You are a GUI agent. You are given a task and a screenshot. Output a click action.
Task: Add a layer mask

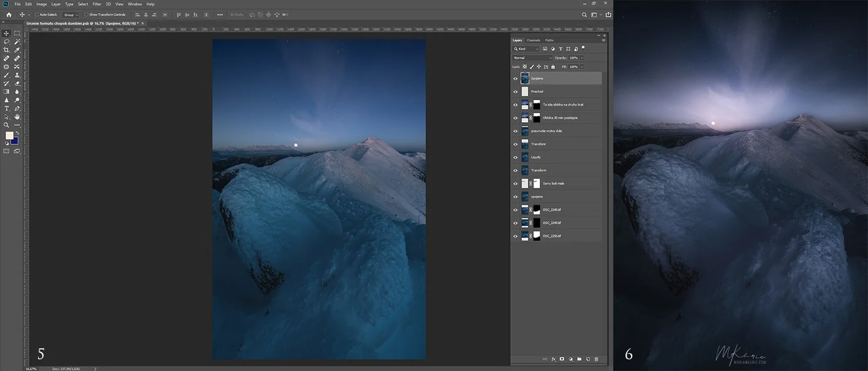pos(562,359)
